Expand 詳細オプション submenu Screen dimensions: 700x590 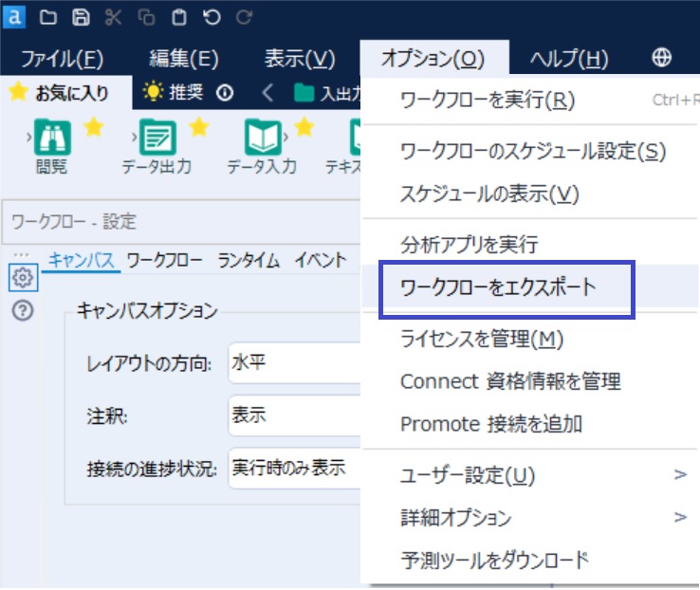pos(530,518)
